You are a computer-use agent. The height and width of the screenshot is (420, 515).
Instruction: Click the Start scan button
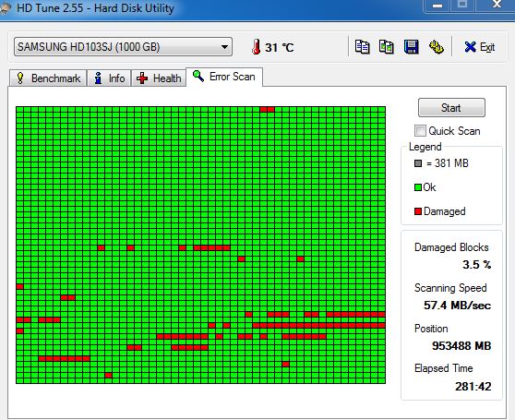[x=451, y=108]
